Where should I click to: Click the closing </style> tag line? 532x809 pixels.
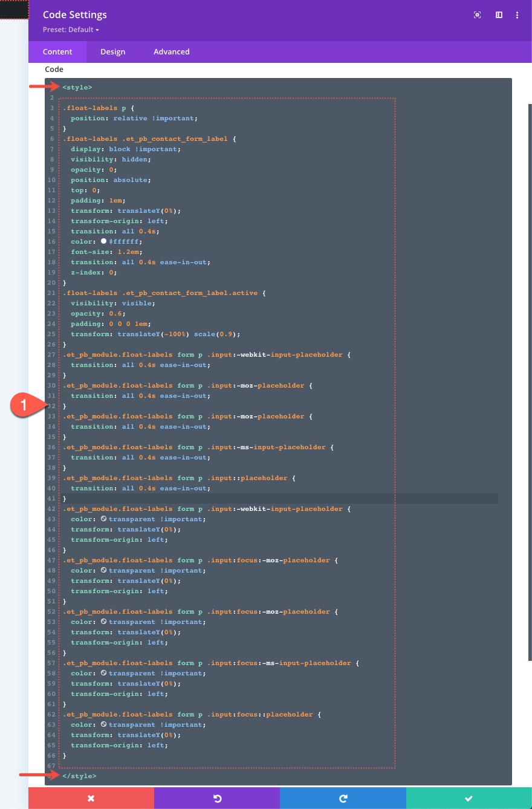[79, 776]
